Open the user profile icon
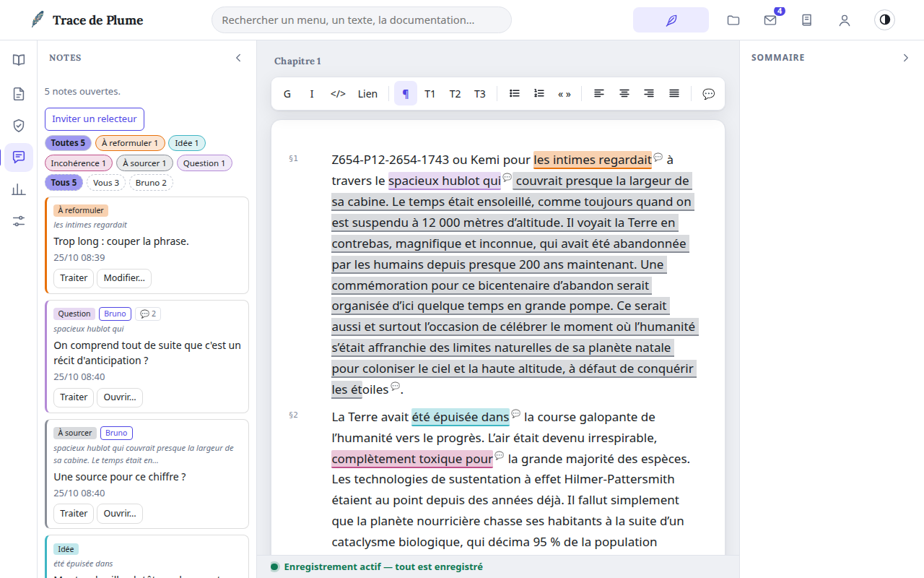924x578 pixels. click(845, 20)
